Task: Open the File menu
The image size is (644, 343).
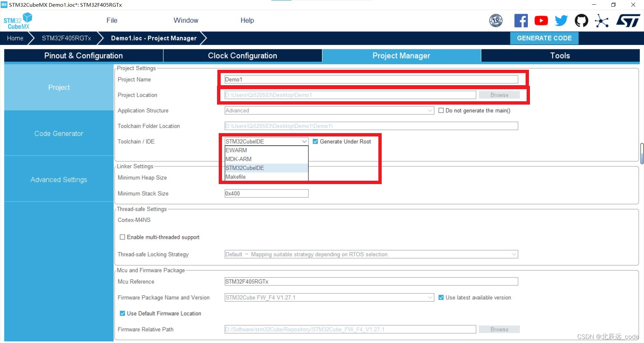Action: click(112, 20)
